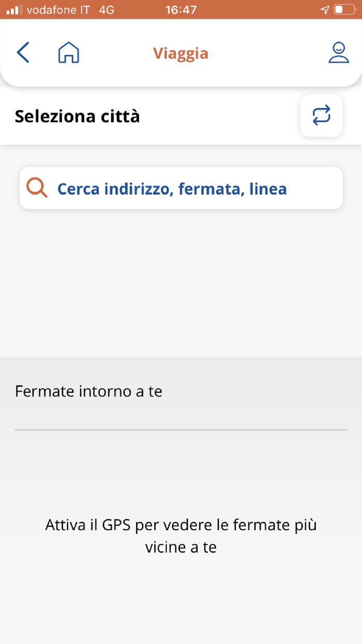Open the user profile icon
The image size is (362, 644).
tap(339, 53)
